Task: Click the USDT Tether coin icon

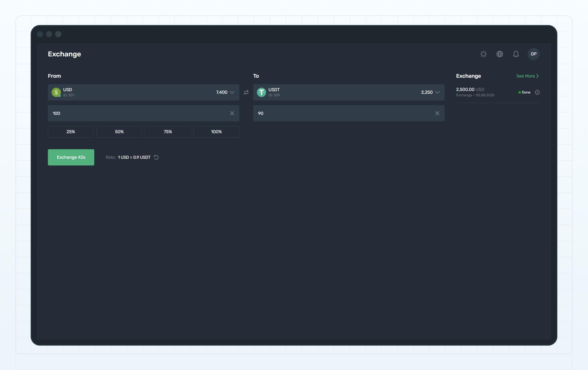Action: pyautogui.click(x=261, y=92)
